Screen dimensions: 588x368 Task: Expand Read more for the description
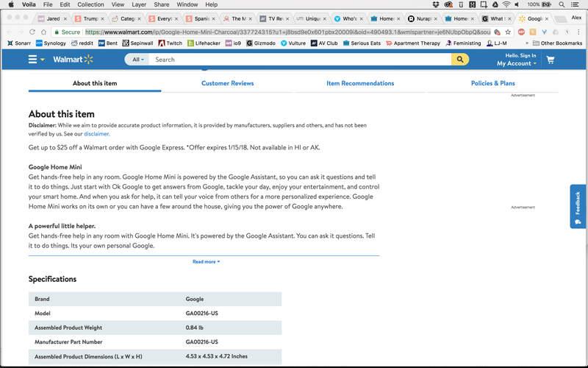(206, 262)
